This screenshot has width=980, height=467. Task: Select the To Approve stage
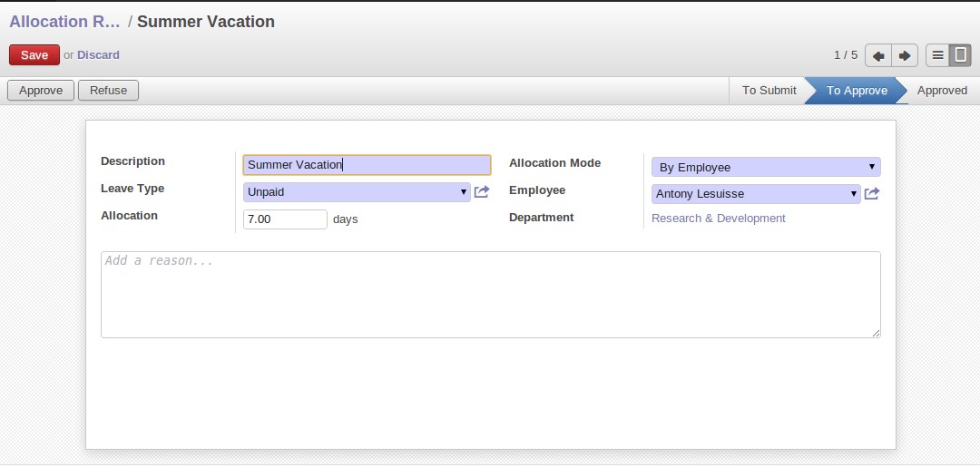click(857, 91)
